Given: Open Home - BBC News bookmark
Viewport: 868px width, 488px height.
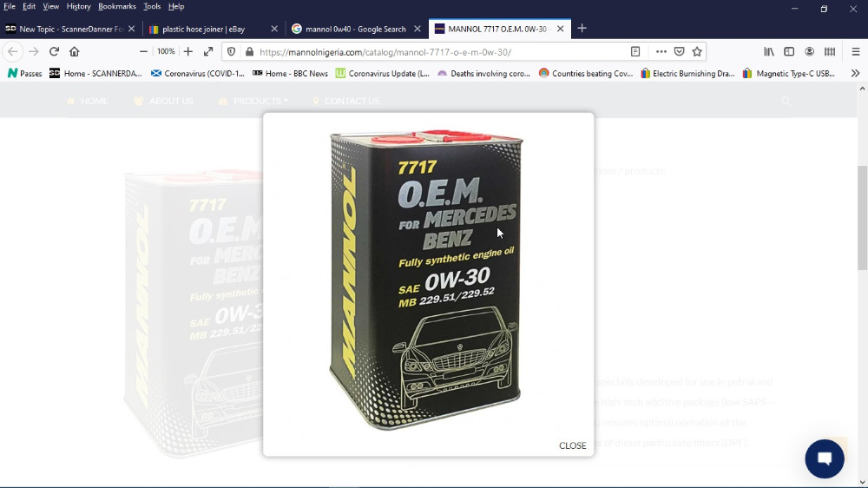Looking at the screenshot, I should tap(290, 73).
